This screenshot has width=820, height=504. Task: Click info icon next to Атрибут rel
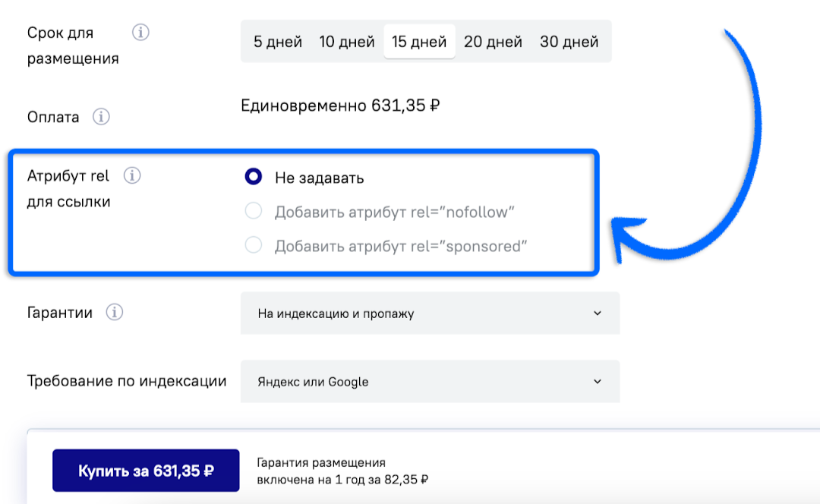click(132, 176)
